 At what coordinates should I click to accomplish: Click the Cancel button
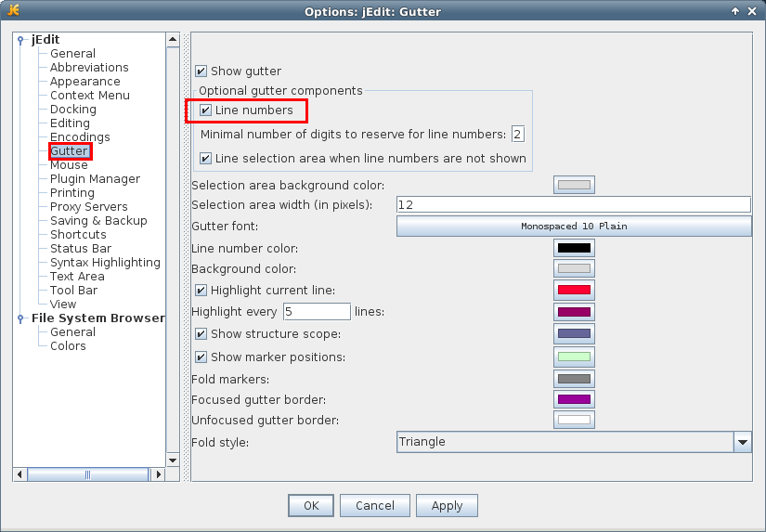(375, 506)
